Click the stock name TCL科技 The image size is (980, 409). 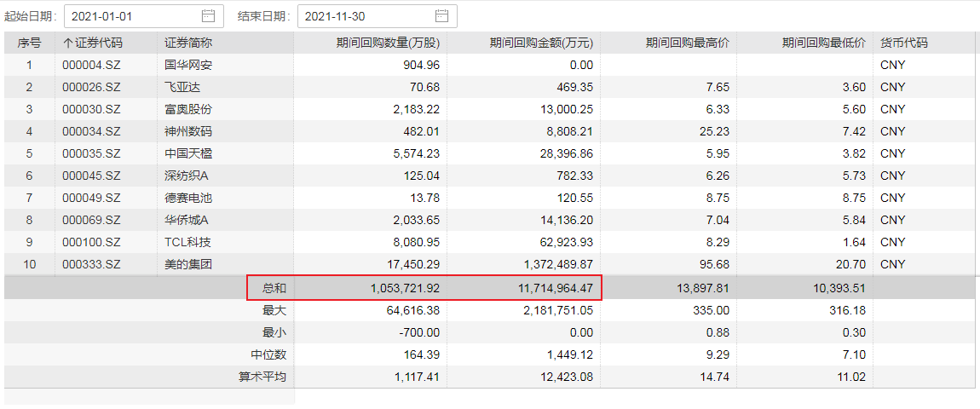click(187, 242)
